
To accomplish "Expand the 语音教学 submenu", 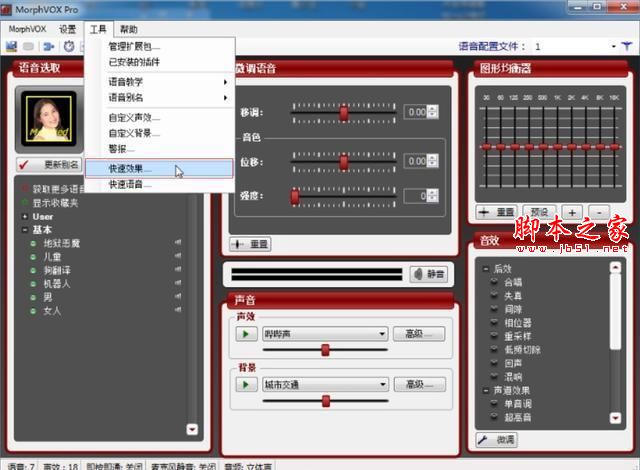I will (160, 82).
